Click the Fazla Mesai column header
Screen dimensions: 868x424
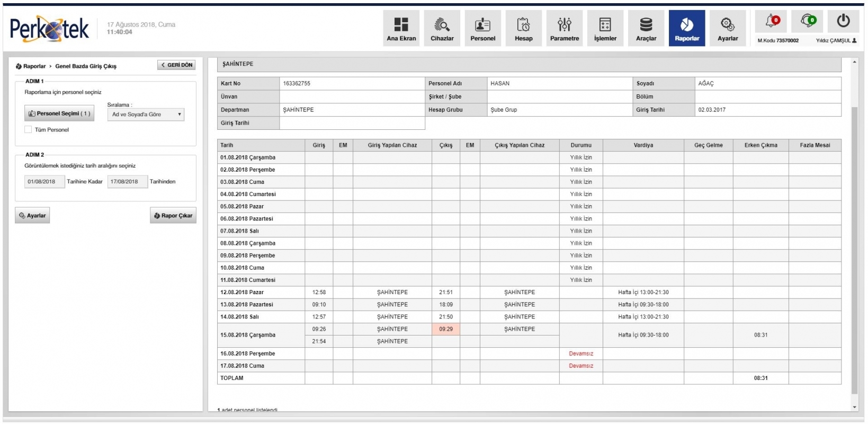815,145
